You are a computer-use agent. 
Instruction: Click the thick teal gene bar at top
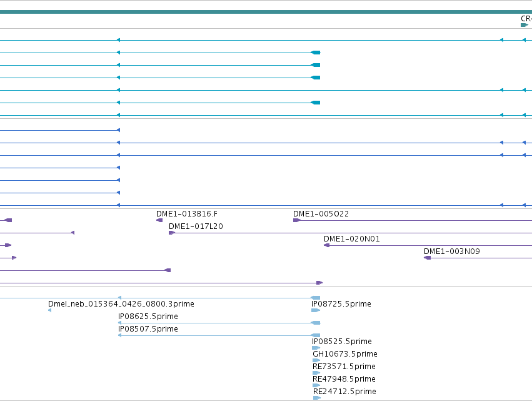(266, 12)
